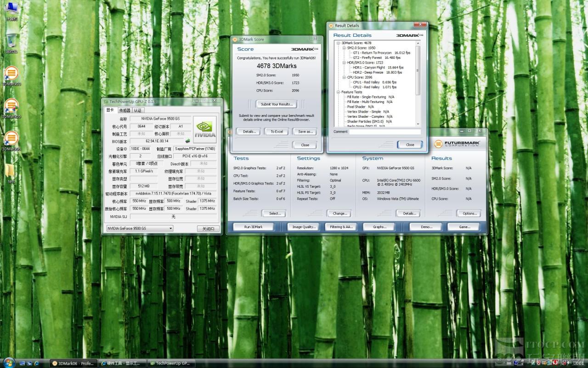Click the GPU-Z close button at bottom
588x368 pixels.
tap(208, 229)
